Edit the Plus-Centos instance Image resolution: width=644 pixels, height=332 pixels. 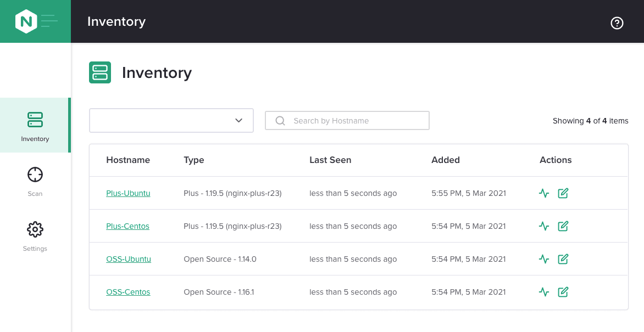pyautogui.click(x=563, y=226)
